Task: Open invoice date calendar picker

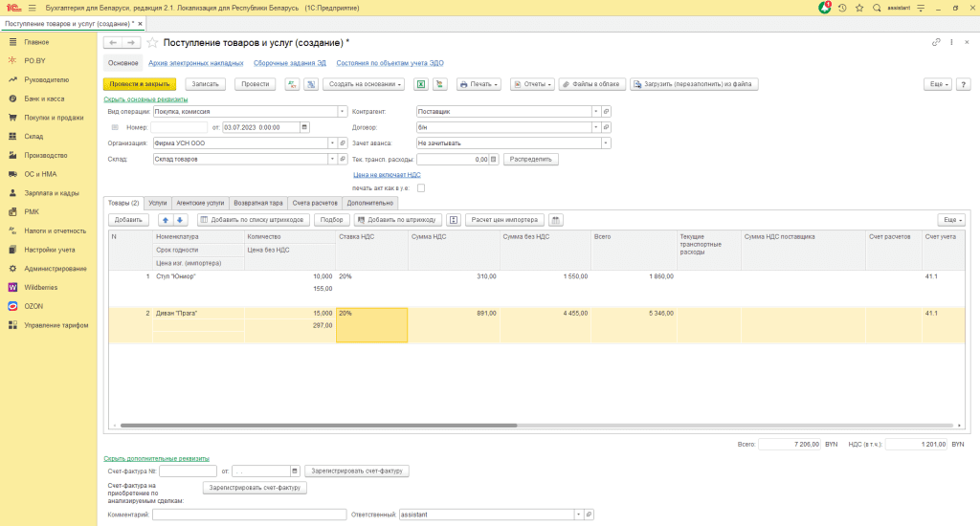Action: point(295,471)
